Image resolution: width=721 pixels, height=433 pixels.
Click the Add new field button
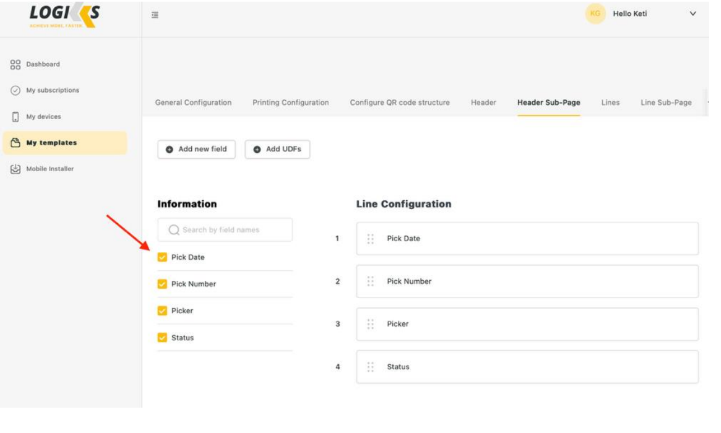point(195,149)
